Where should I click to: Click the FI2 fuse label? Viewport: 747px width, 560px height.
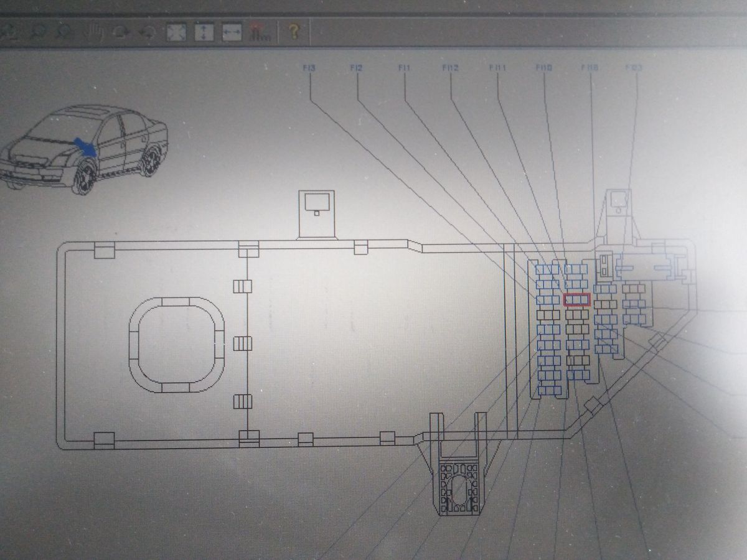[355, 68]
